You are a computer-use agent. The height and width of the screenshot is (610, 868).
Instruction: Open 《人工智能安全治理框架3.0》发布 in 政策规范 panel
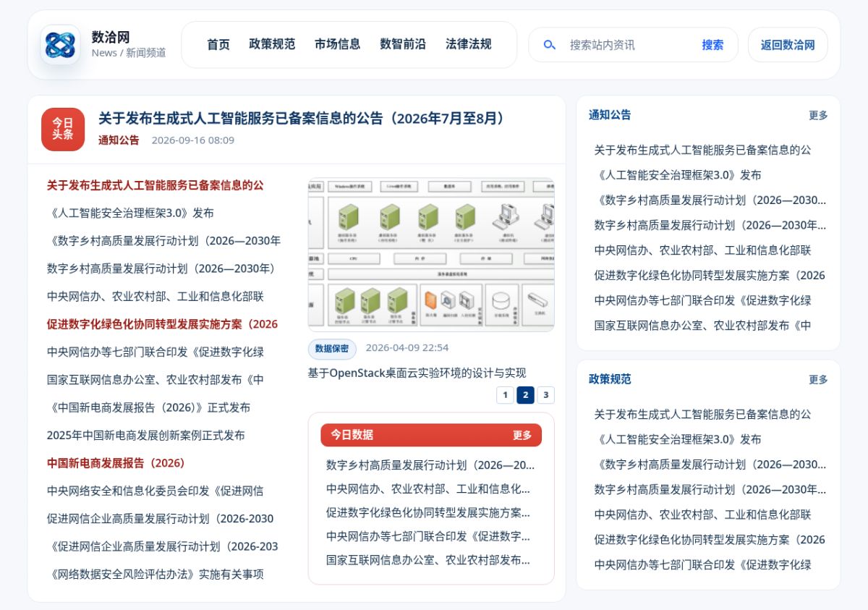[678, 439]
